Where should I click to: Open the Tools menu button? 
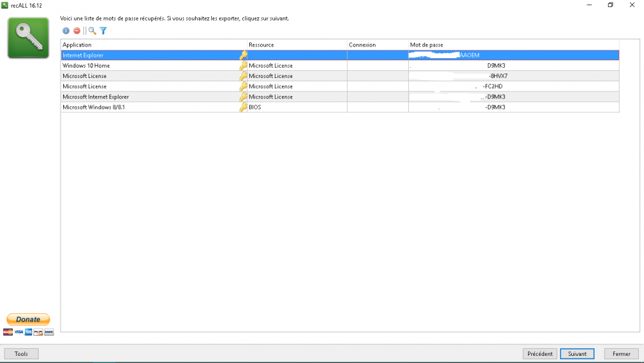pos(21,354)
